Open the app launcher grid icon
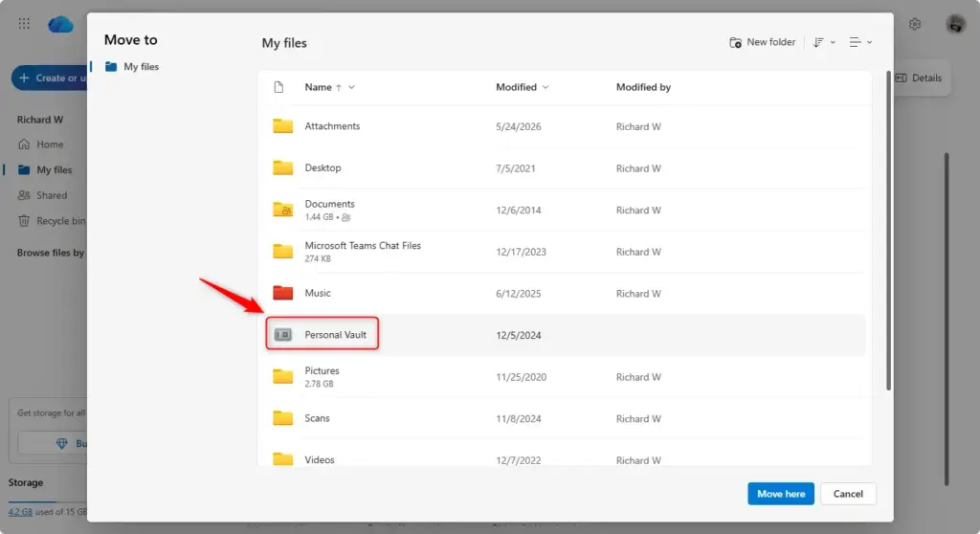 pyautogui.click(x=24, y=24)
